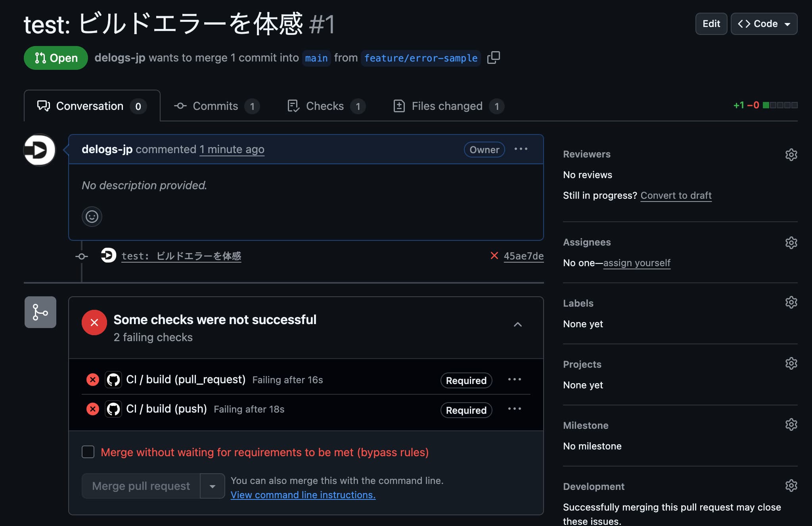Click the Merge pull request button
Screen dimensions: 812x526
pos(141,486)
